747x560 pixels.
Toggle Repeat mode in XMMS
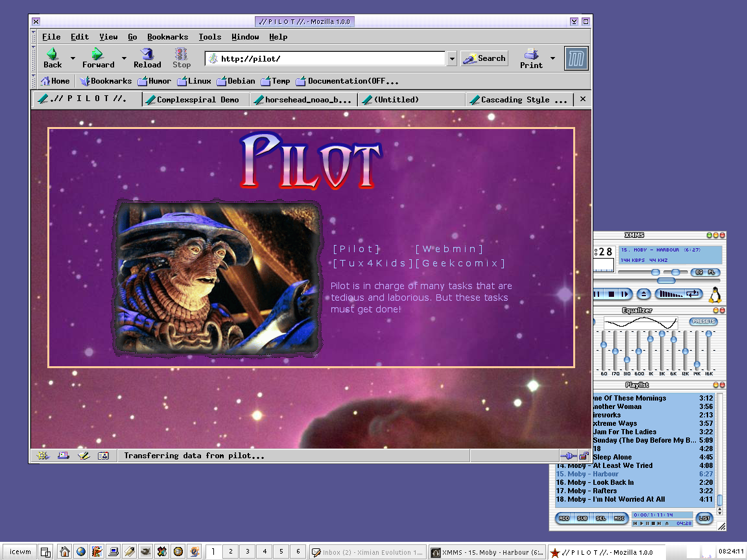tap(693, 294)
